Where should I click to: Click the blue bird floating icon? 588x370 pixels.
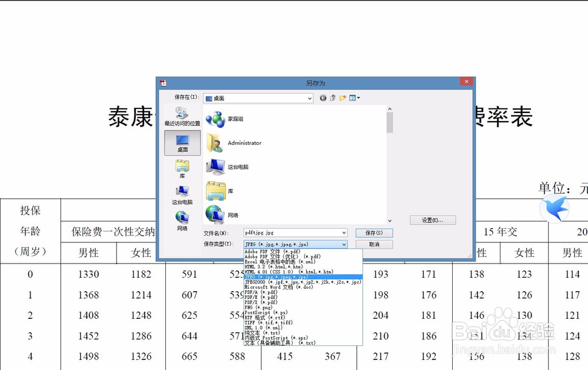(554, 209)
